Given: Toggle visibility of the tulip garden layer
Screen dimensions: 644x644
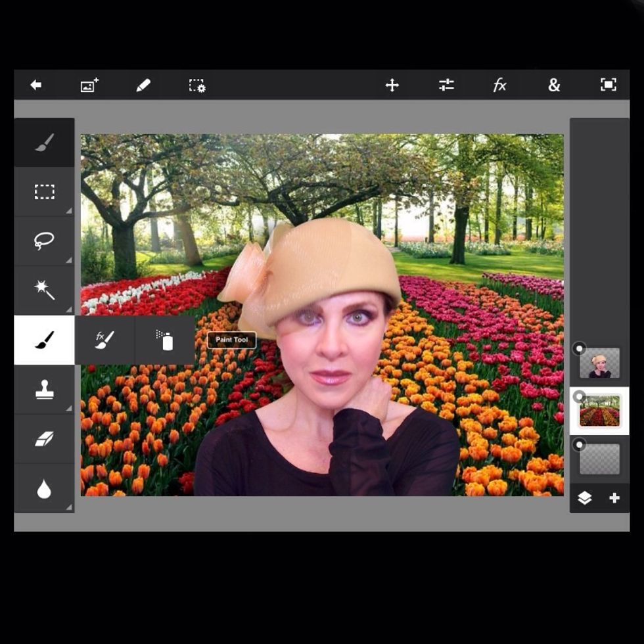Looking at the screenshot, I should coord(579,397).
